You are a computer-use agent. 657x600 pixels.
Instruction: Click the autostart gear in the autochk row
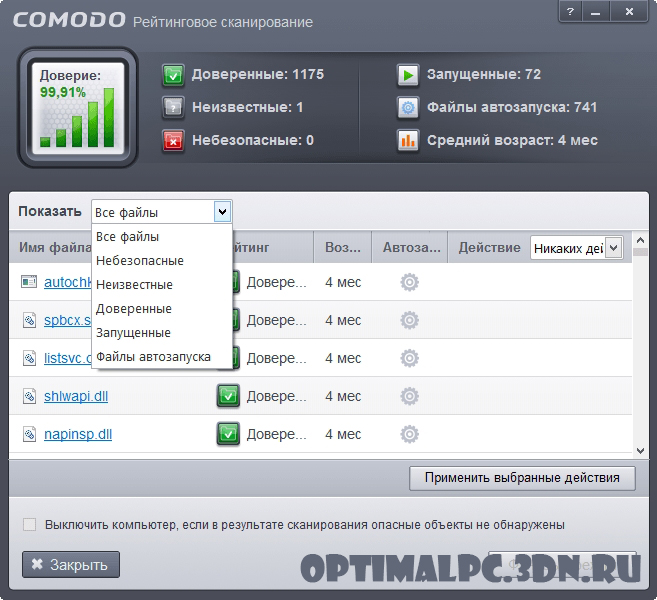coord(409,282)
